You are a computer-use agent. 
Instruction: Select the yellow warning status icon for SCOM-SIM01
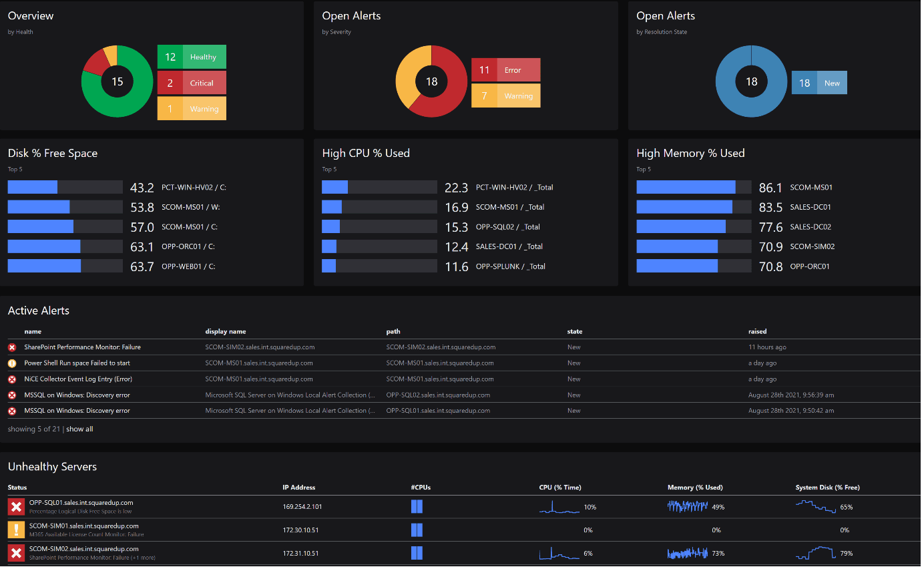point(16,530)
